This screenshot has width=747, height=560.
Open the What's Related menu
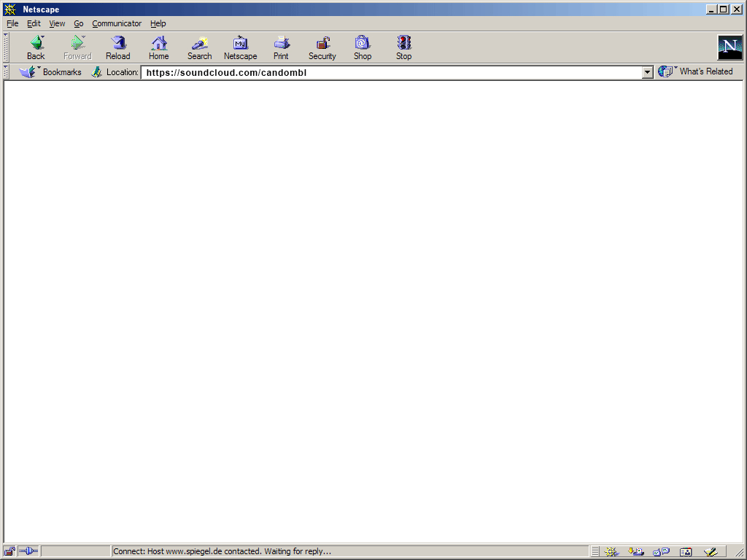695,71
